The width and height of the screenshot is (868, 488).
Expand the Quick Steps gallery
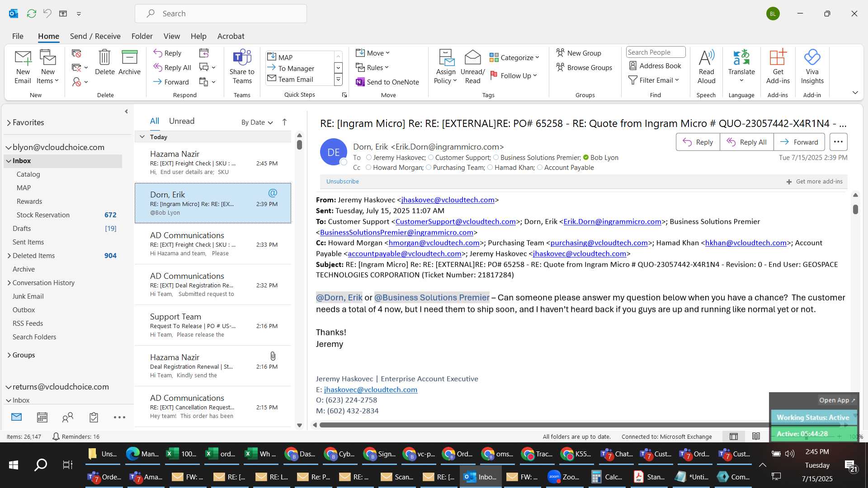[338, 80]
